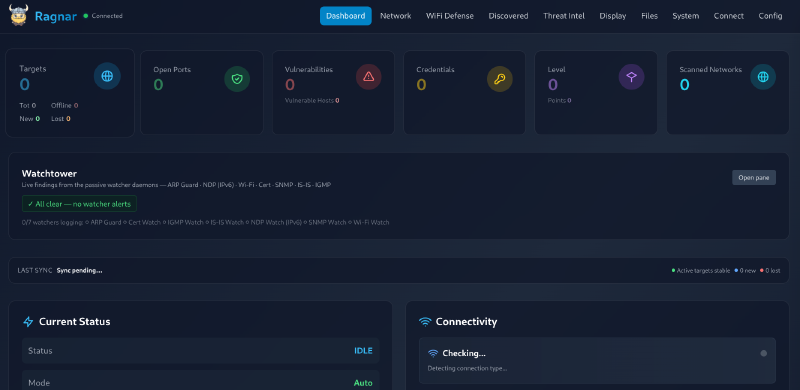Viewport: 800px width, 390px height.
Task: Click the WiFi icon beside Connectivity heading
Action: click(425, 322)
